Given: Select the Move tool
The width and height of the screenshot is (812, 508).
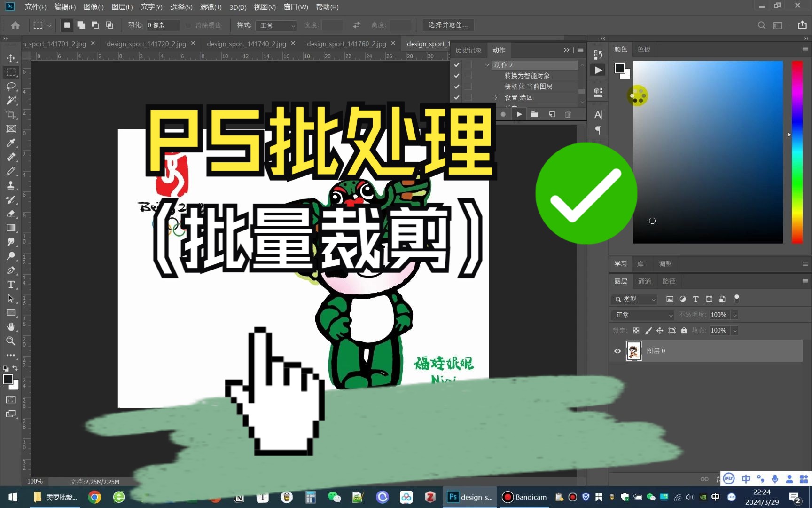Looking at the screenshot, I should click(11, 58).
